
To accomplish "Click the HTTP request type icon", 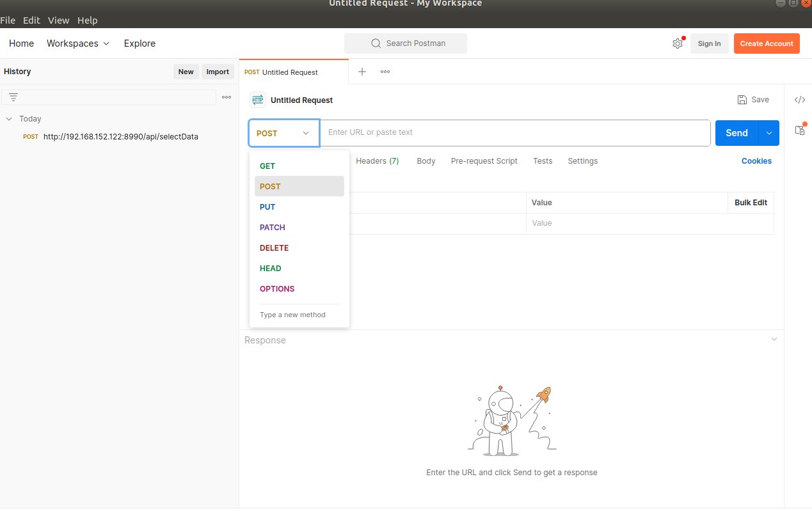I will (258, 100).
